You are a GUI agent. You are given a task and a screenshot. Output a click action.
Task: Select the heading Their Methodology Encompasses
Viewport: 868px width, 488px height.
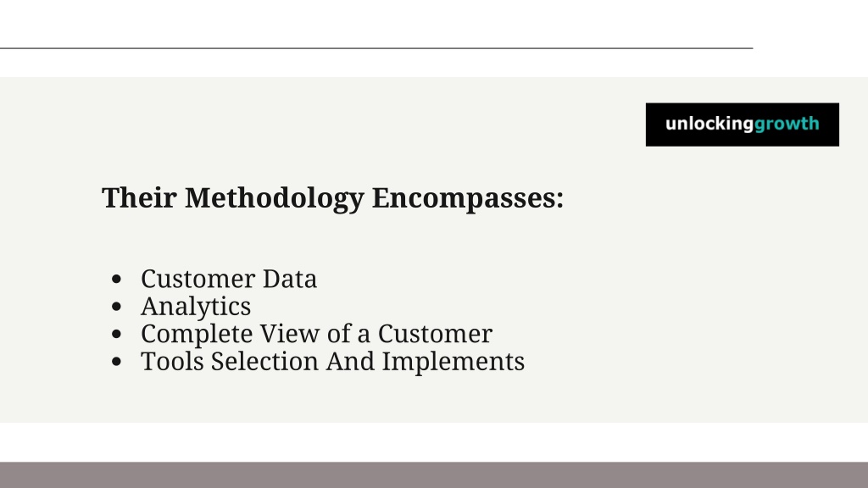[332, 198]
